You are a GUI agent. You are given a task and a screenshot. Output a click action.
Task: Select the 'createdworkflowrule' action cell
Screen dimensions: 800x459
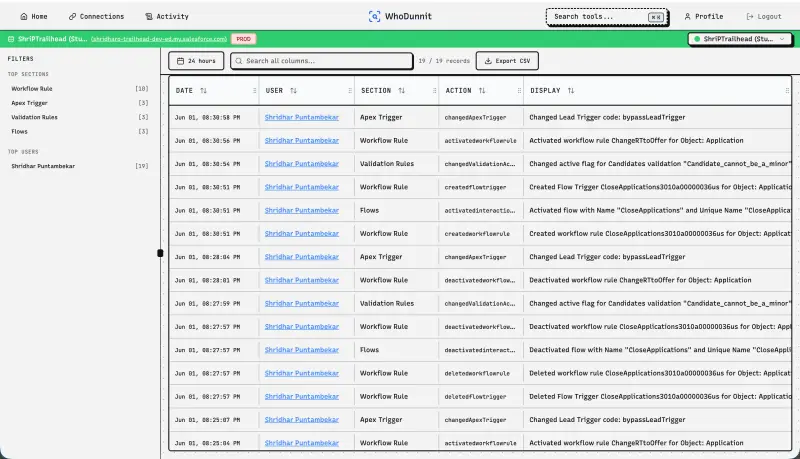pyautogui.click(x=481, y=234)
